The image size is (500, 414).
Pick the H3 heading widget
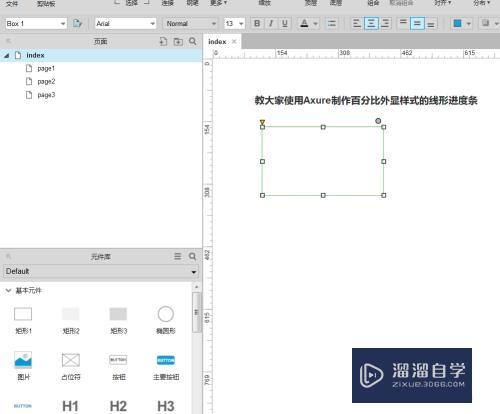166,406
